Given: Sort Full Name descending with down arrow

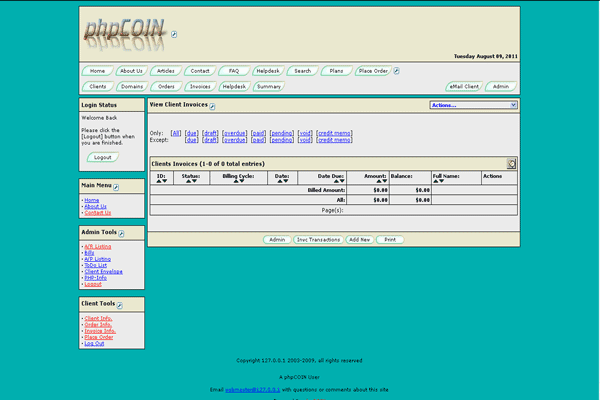Looking at the screenshot, I should pos(442,181).
